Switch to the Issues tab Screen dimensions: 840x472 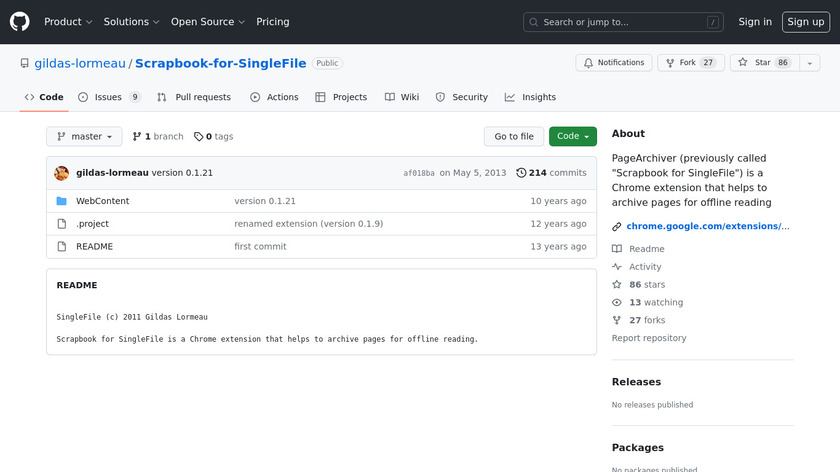pos(109,97)
